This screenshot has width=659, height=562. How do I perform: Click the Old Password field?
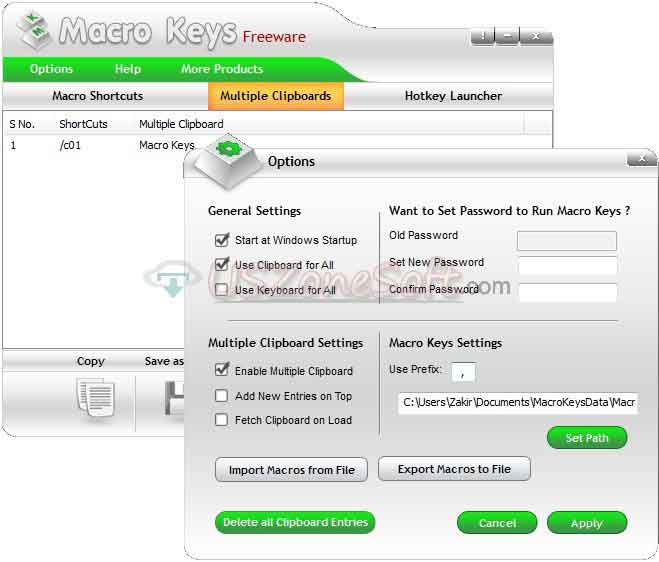tap(567, 241)
